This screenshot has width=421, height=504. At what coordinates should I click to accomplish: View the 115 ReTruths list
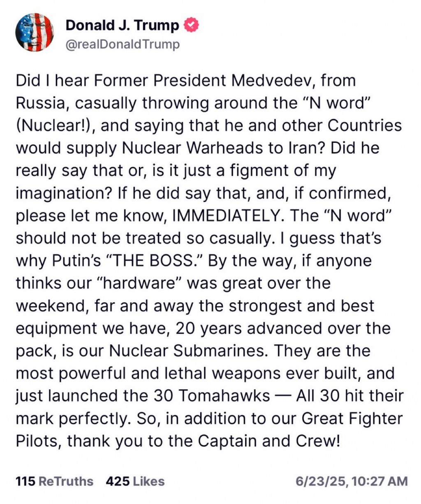click(x=55, y=481)
